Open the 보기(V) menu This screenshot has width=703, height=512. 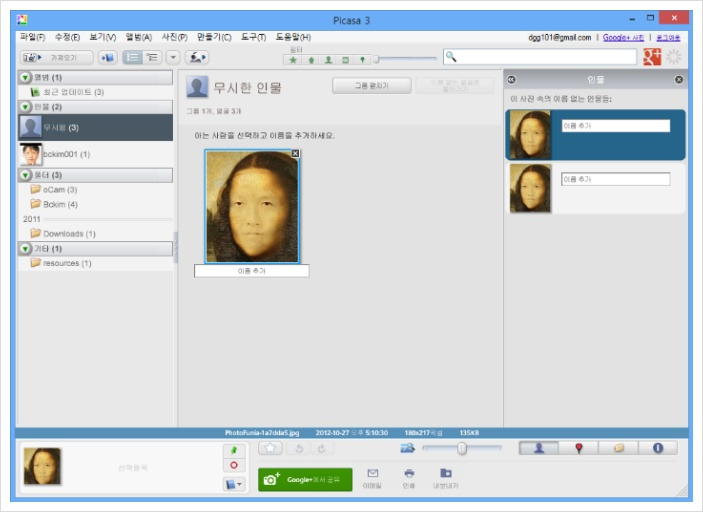[x=103, y=37]
